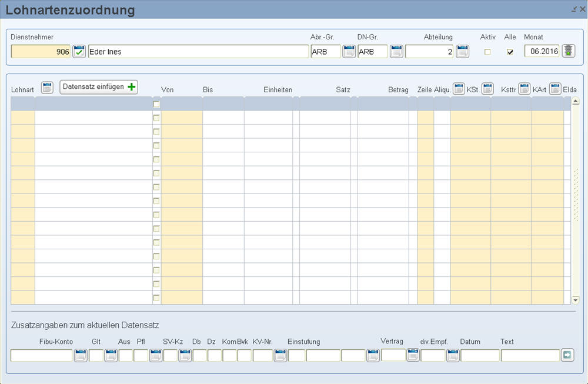The height and width of the screenshot is (384, 588).
Task: Open the DN-Gr. lookup list icon
Action: point(396,51)
